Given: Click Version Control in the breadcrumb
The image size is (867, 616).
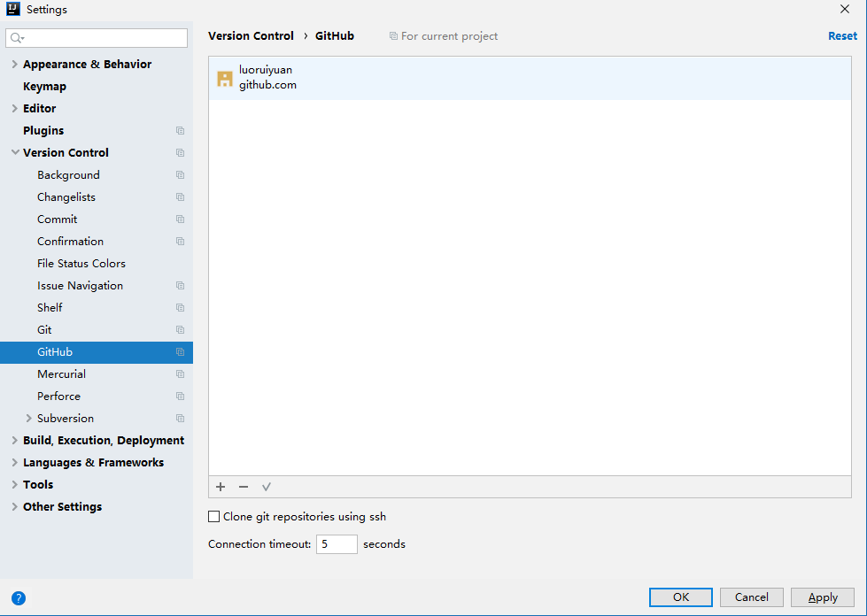Looking at the screenshot, I should point(251,36).
